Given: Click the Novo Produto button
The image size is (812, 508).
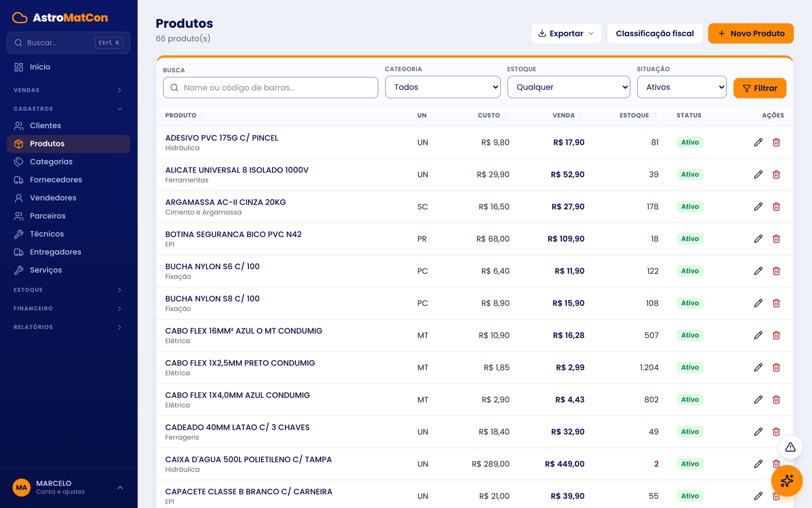Looking at the screenshot, I should point(751,34).
